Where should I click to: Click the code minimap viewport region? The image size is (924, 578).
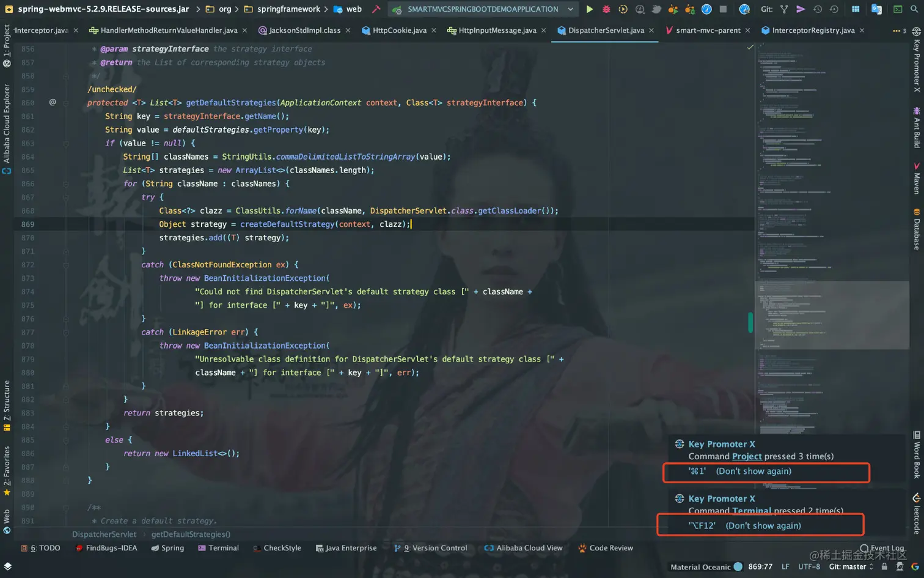click(832, 315)
